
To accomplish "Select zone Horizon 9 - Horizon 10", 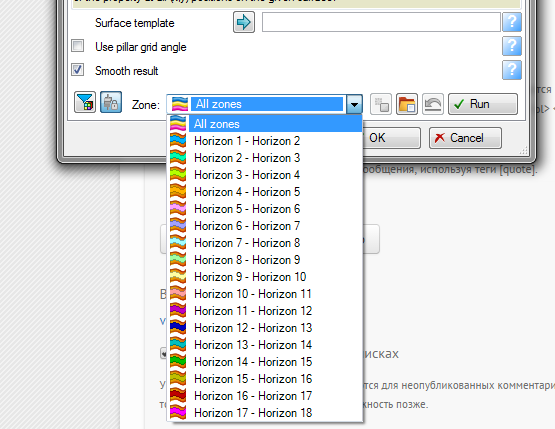I will [265, 277].
